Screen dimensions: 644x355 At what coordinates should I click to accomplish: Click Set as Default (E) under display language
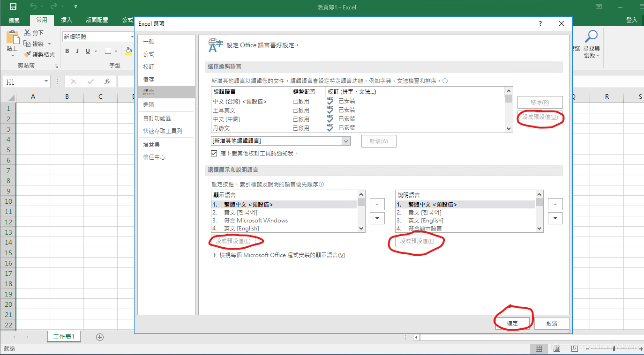click(x=233, y=241)
